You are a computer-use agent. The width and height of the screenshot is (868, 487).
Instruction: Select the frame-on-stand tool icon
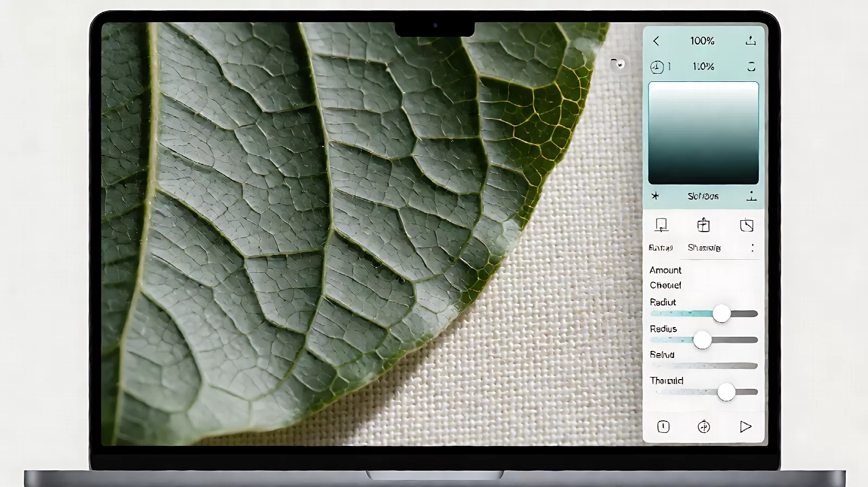661,225
